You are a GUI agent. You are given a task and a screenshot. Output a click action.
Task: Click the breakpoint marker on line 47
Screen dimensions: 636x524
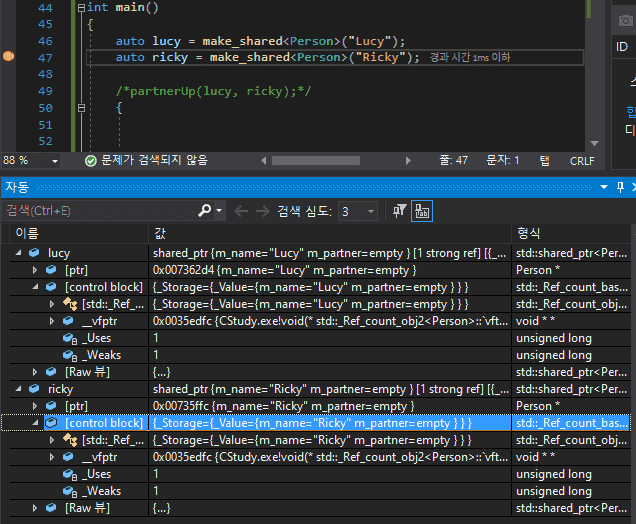9,57
